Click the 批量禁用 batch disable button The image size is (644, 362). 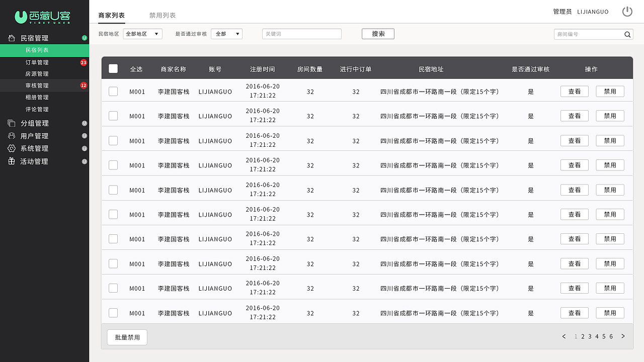[x=127, y=337]
